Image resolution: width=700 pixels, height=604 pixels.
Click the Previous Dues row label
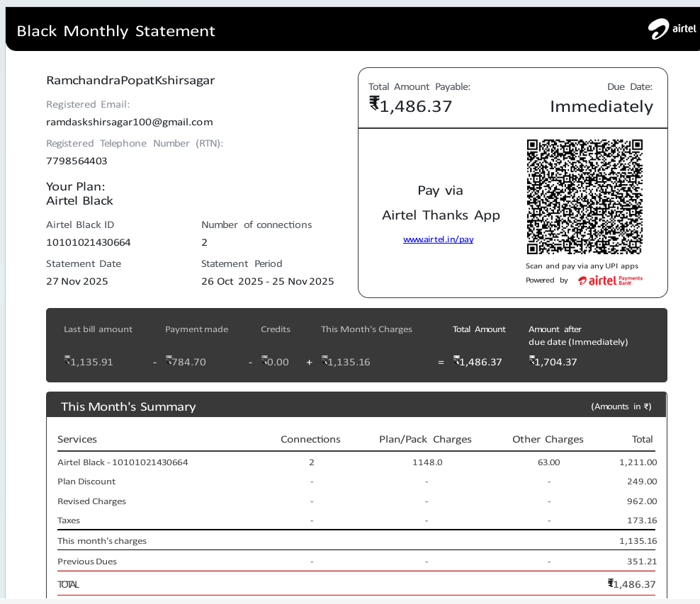87,562
